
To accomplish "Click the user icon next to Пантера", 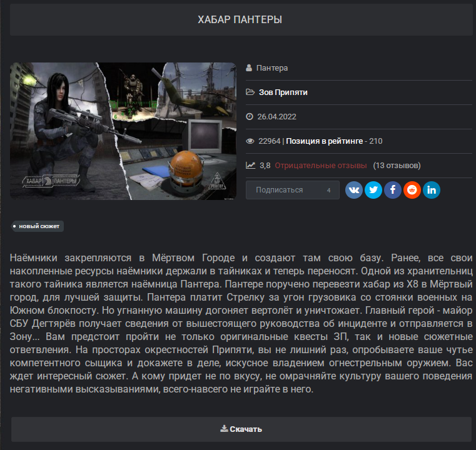I will pyautogui.click(x=249, y=68).
